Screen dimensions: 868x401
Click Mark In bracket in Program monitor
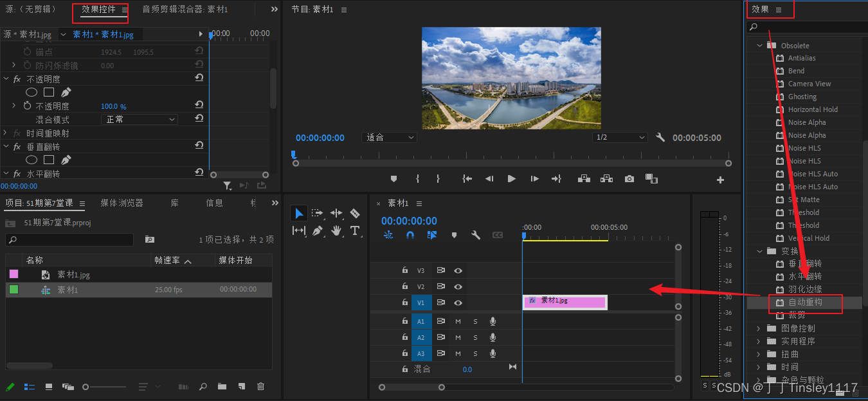418,179
